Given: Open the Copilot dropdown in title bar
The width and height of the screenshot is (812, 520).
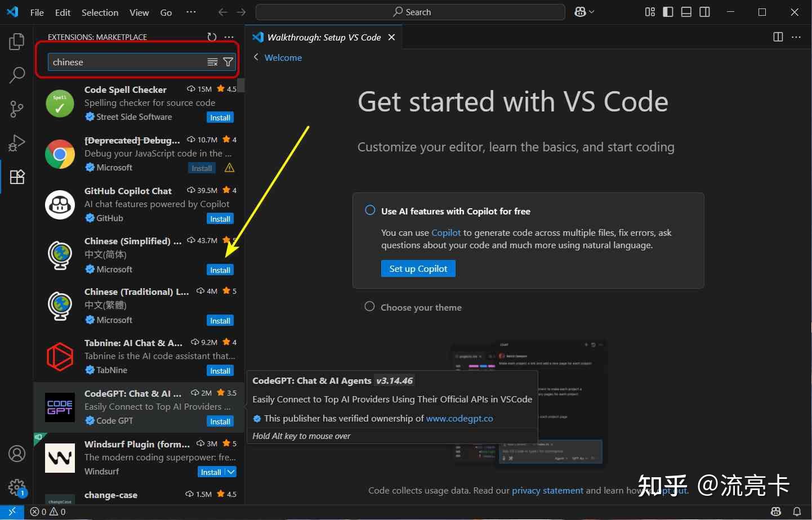Looking at the screenshot, I should point(585,12).
